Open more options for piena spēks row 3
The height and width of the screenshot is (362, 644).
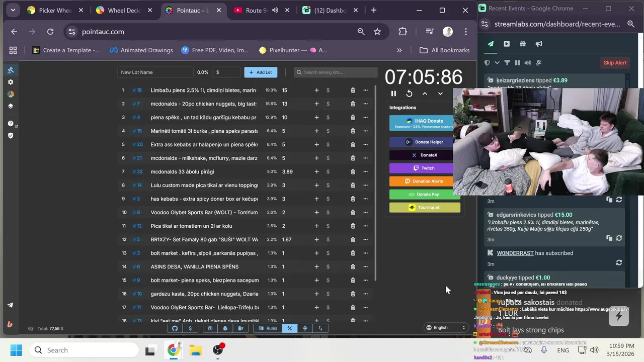point(365,117)
